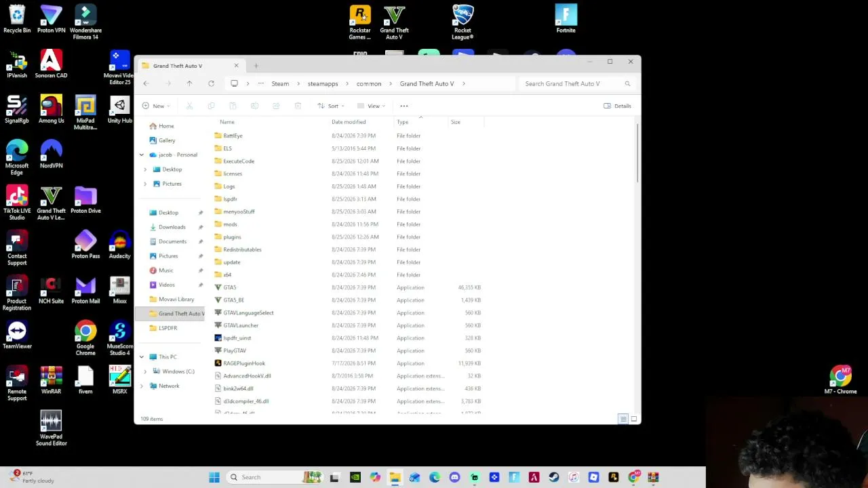Image resolution: width=868 pixels, height=488 pixels.
Task: Open NordVPN desktop shortcut
Action: coord(51,155)
